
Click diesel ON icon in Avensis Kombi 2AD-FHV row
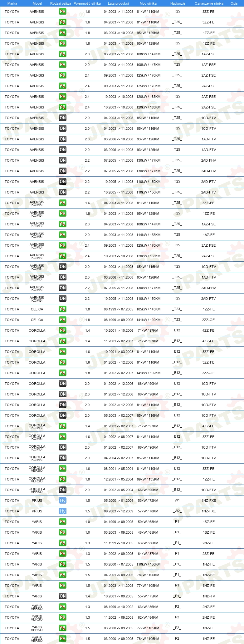[62, 288]
